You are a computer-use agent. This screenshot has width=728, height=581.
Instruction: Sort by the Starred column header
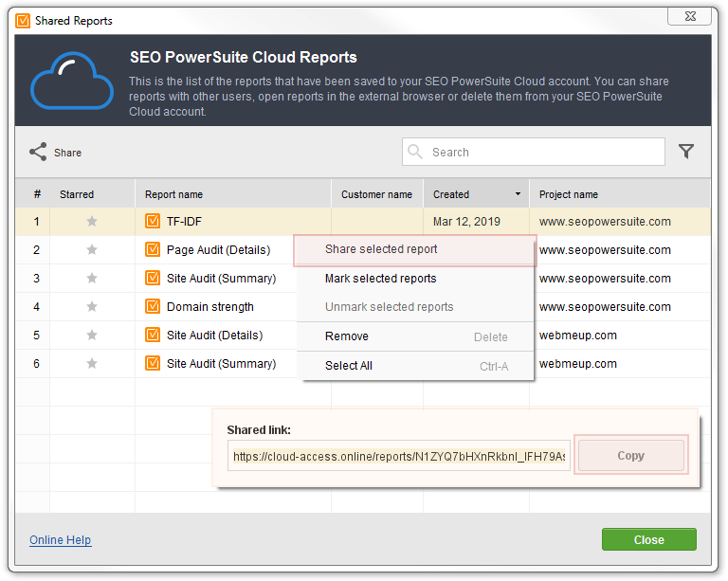tap(92, 194)
